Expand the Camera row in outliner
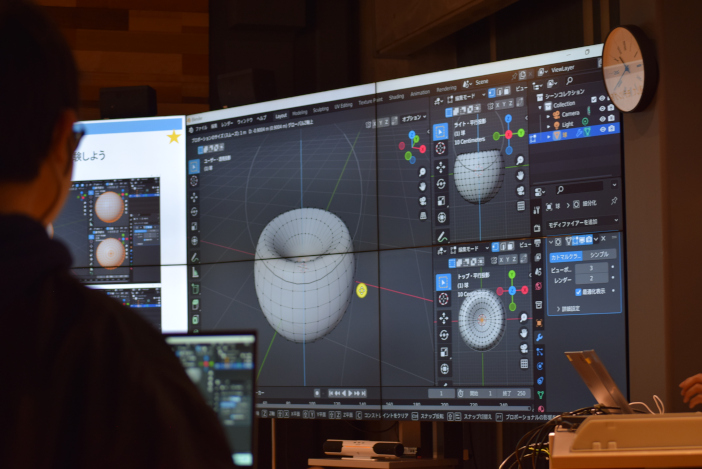Image resolution: width=702 pixels, height=469 pixels. click(548, 116)
